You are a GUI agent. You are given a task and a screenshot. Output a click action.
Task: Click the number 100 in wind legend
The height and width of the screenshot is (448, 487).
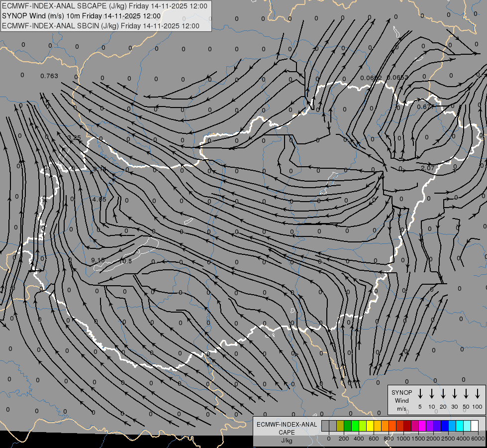click(478, 407)
